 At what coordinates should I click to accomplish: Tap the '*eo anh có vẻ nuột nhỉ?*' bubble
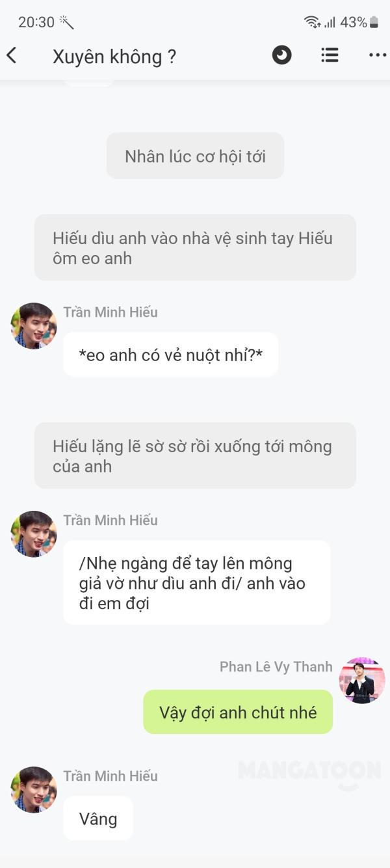(x=170, y=355)
